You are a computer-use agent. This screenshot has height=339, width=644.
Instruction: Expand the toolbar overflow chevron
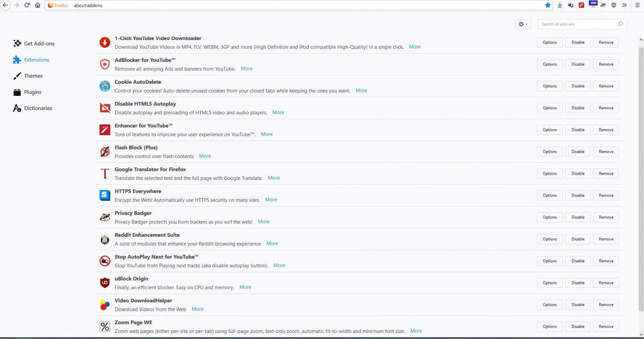pos(625,5)
